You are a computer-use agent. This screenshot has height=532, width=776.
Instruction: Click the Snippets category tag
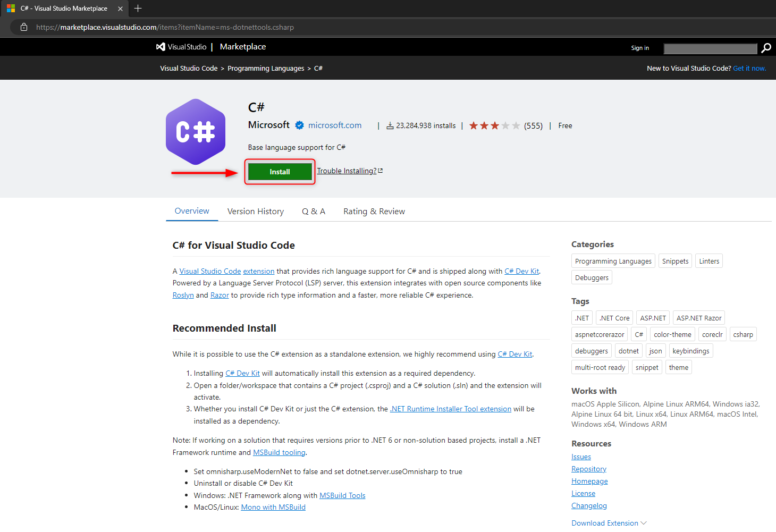click(x=676, y=261)
